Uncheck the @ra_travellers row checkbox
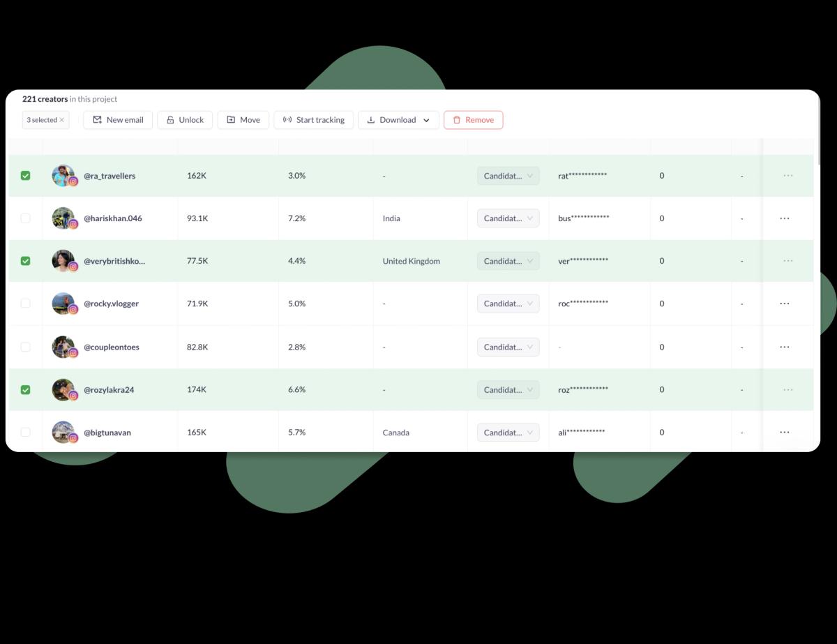Screen dimensions: 837x644 pos(26,176)
